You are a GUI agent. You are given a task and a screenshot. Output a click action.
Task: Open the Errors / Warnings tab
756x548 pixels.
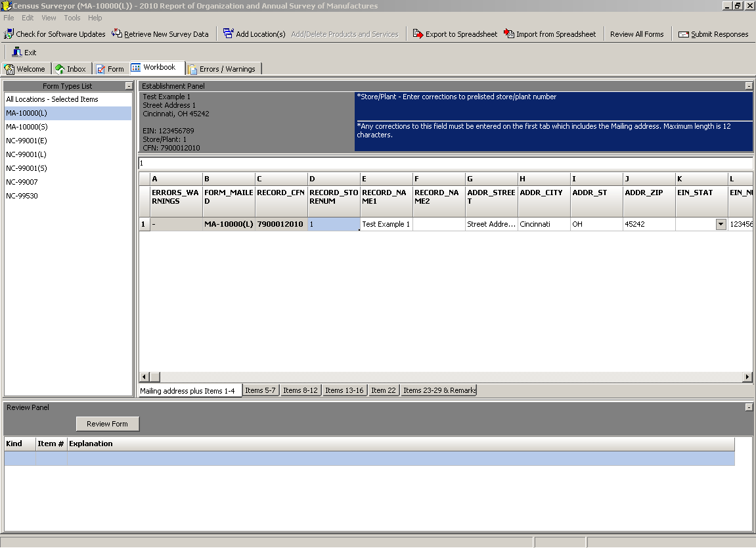pos(223,69)
